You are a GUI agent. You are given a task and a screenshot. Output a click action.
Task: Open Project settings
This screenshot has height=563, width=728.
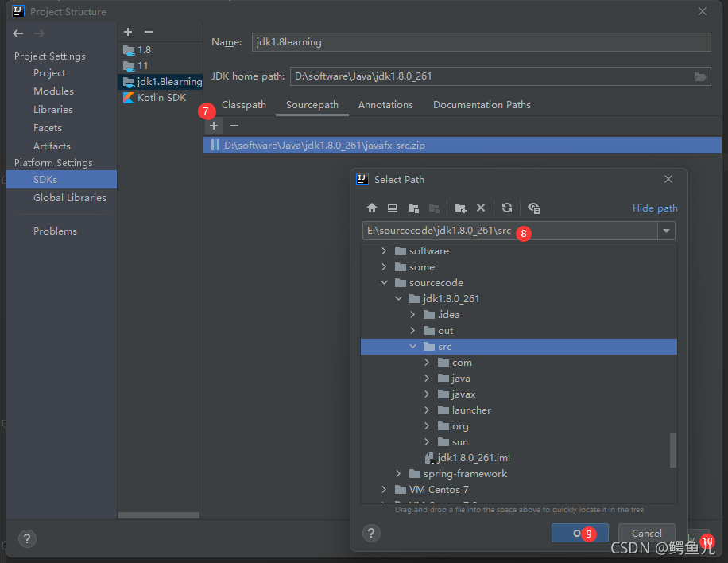point(49,73)
